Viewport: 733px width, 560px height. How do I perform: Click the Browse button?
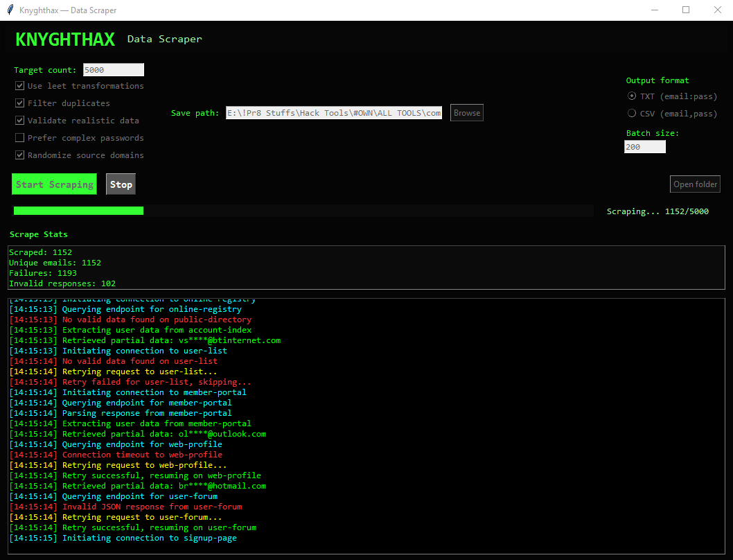[x=466, y=113]
